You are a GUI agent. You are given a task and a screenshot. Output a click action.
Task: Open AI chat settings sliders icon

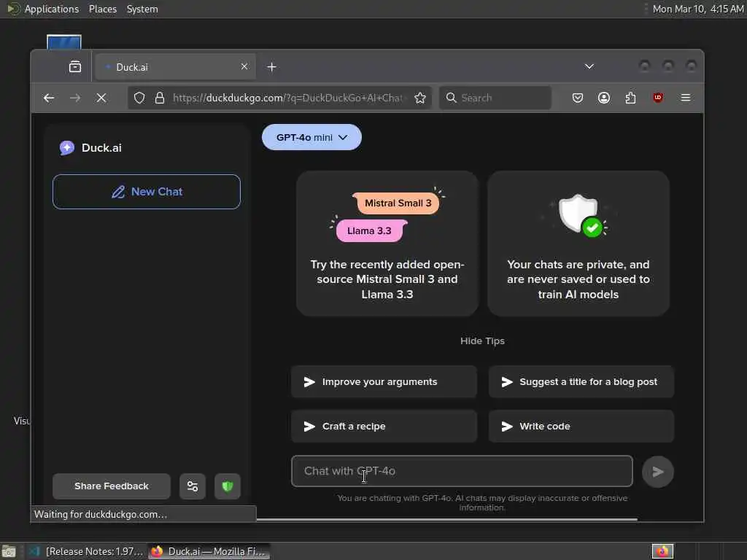pos(193,486)
